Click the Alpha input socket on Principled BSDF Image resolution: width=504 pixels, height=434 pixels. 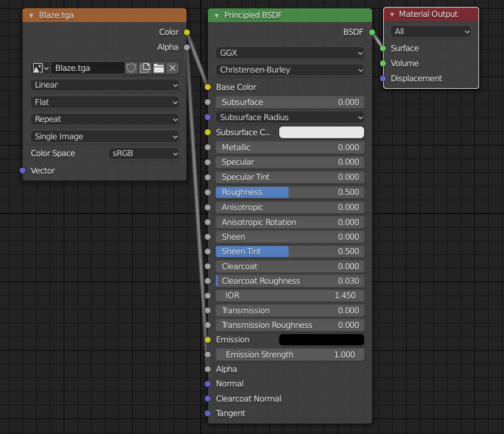coord(208,369)
